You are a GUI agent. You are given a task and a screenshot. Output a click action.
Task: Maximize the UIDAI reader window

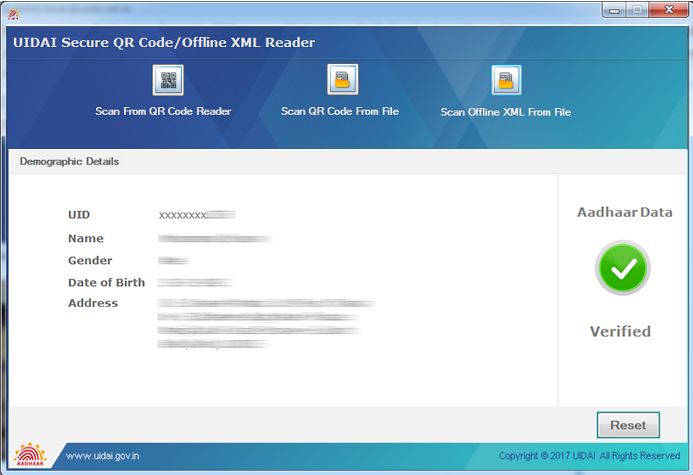637,10
